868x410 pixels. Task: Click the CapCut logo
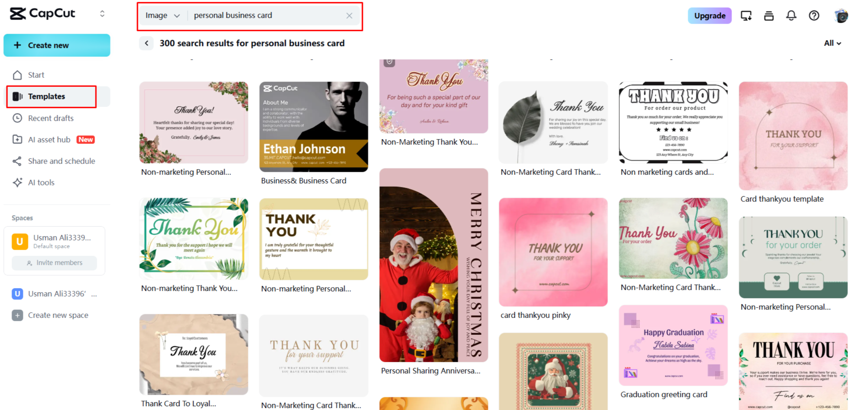42,14
